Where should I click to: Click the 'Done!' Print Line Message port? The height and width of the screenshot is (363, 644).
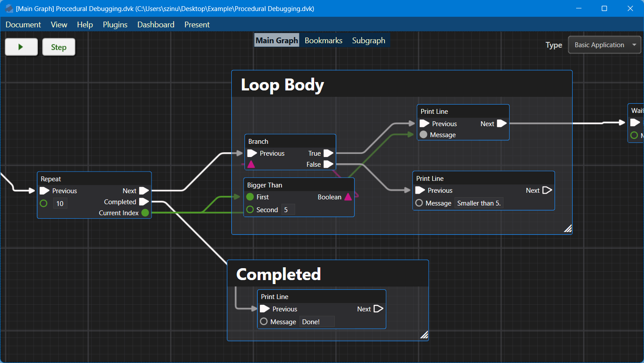(x=264, y=322)
